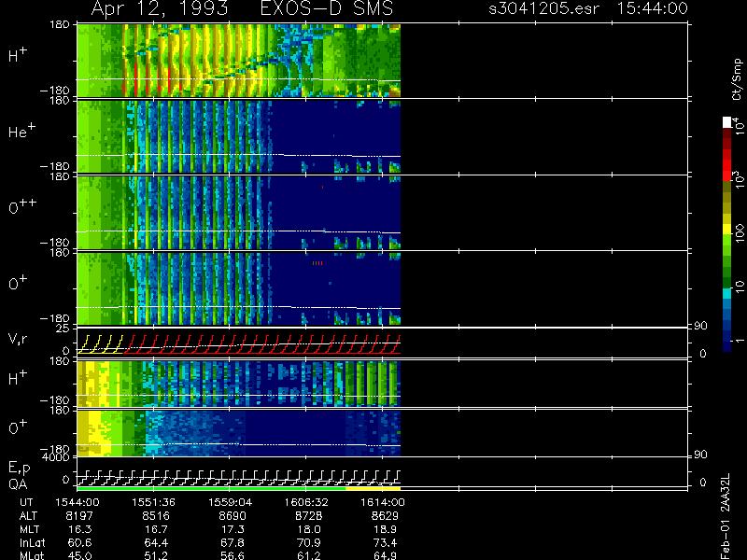Screen dimensions: 747x560
Task: Click the UT value "1606:32"
Action: tap(306, 502)
